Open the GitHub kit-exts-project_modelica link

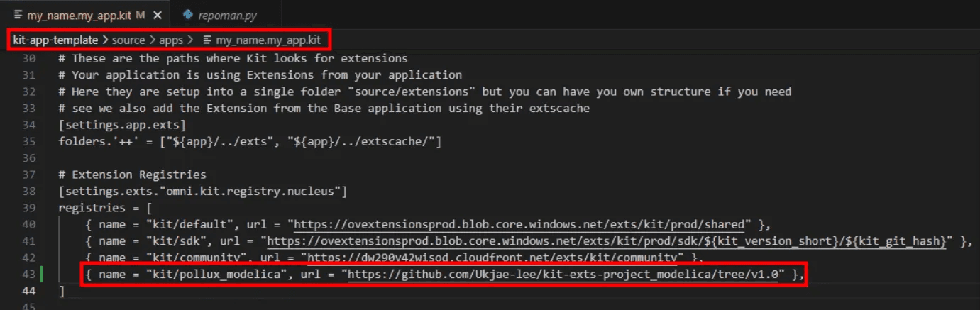tap(563, 275)
